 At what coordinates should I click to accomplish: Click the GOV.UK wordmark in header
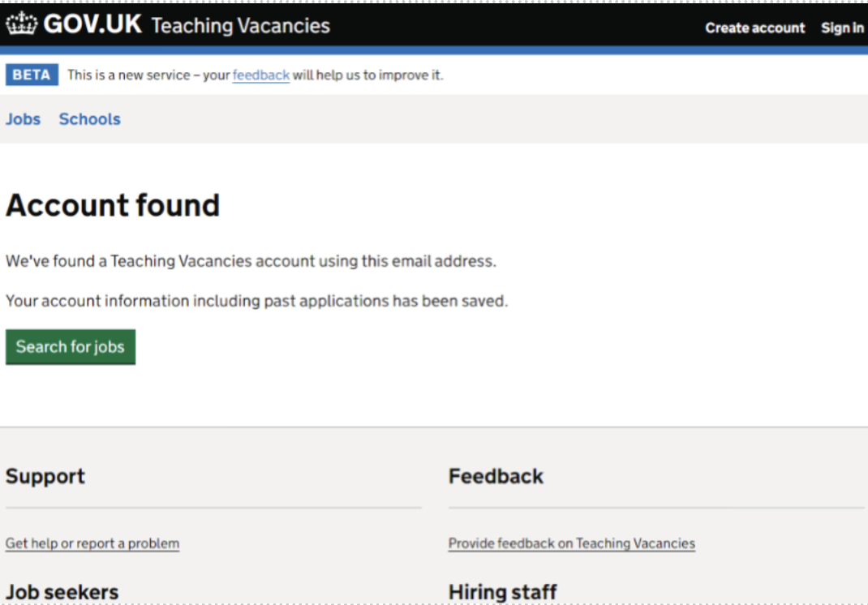(x=92, y=25)
